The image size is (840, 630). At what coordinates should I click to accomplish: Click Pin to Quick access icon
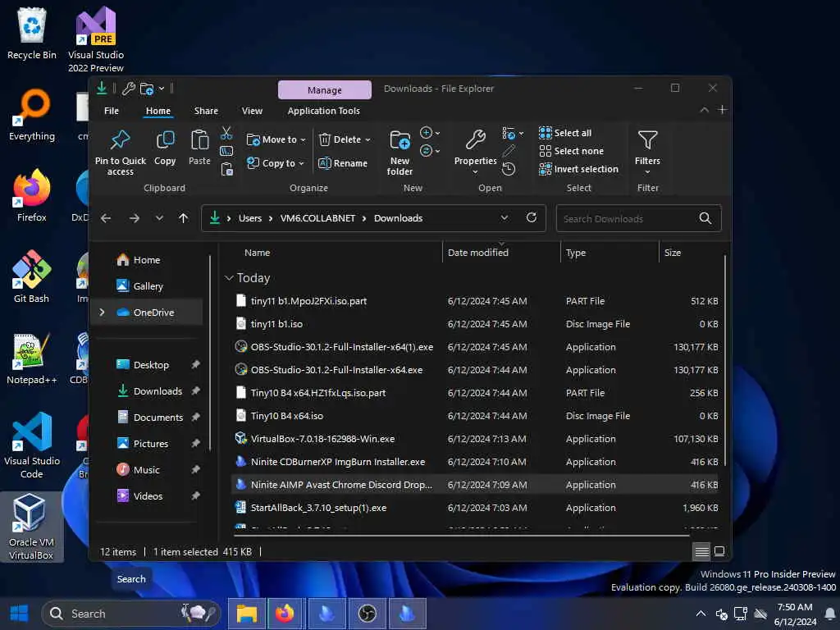120,139
